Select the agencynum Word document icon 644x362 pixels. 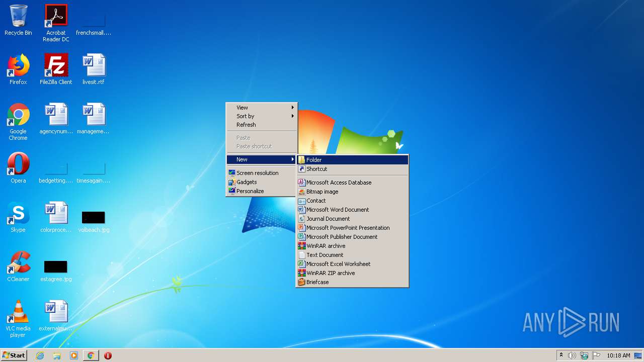pos(56,119)
